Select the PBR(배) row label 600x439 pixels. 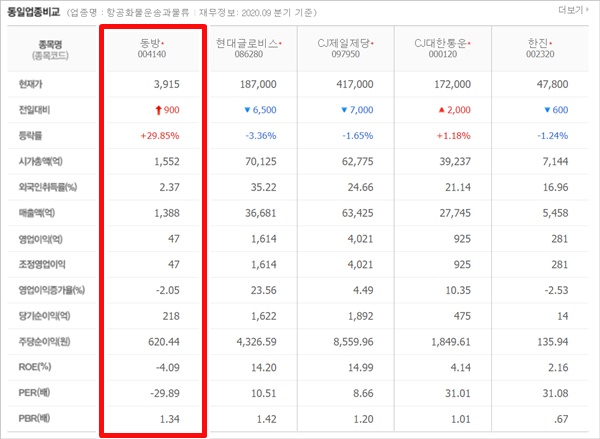click(34, 418)
